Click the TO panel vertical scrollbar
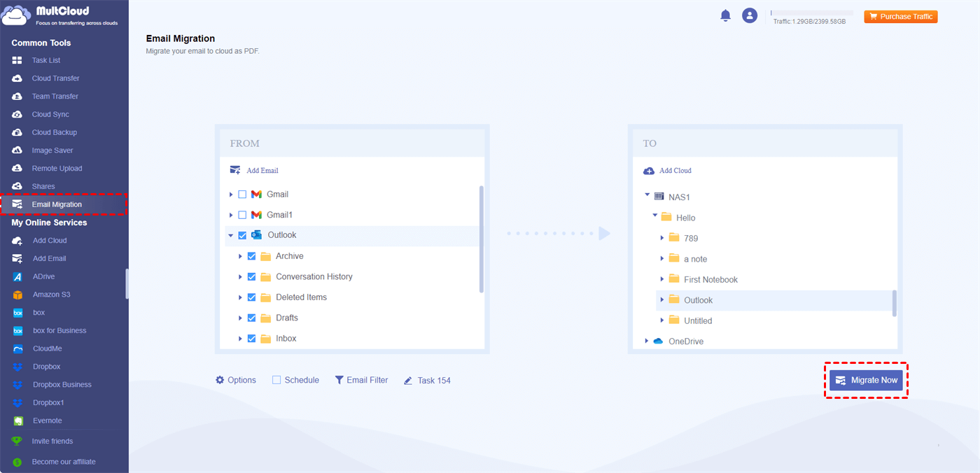The image size is (980, 473). pos(895,303)
